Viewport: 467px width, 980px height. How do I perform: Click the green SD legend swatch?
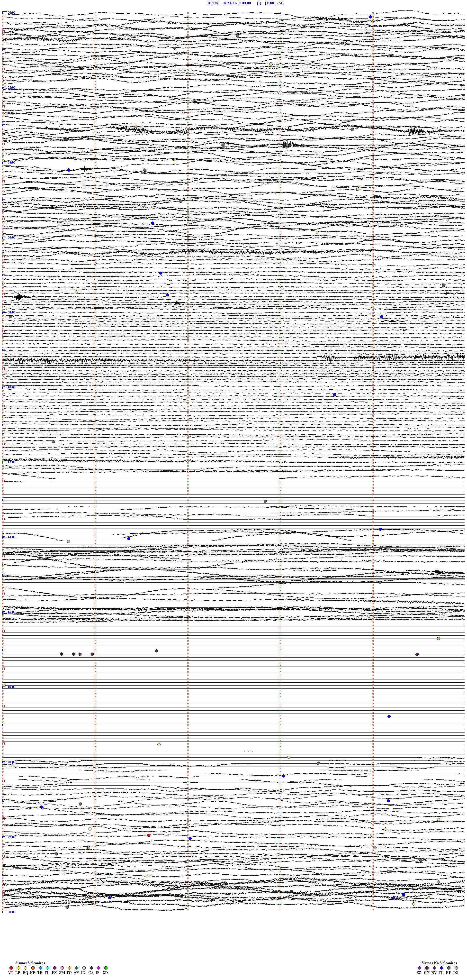pos(106,968)
